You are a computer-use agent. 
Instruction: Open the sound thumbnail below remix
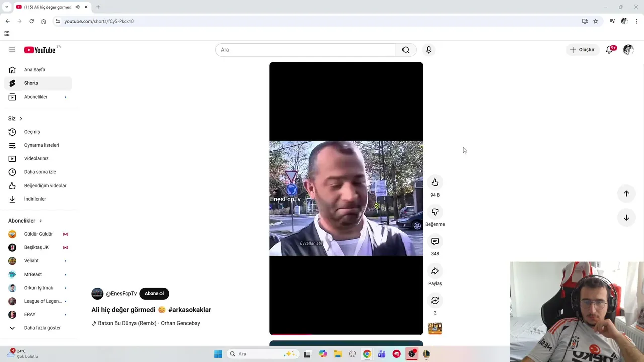tap(435, 329)
